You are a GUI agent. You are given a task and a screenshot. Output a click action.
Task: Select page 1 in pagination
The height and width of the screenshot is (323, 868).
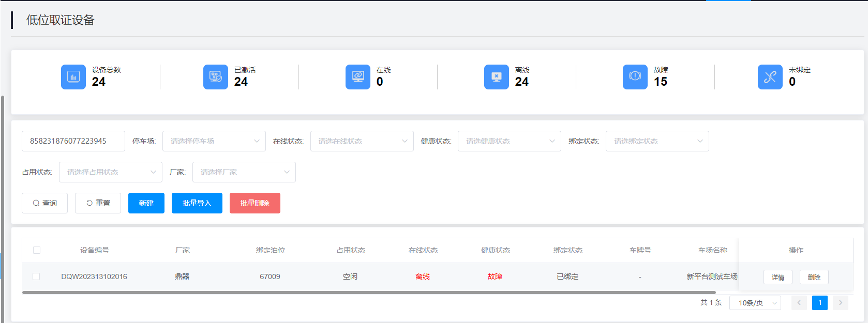[x=820, y=303]
